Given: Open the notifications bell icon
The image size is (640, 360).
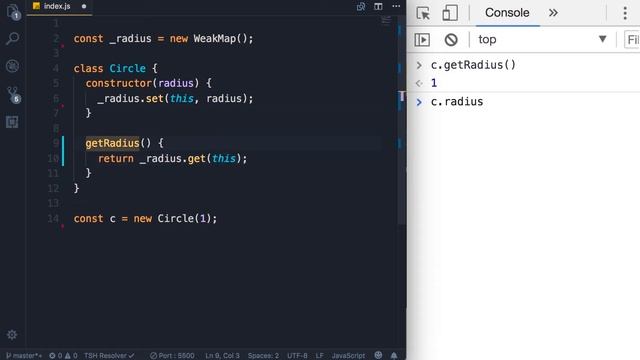Looking at the screenshot, I should tap(394, 355).
